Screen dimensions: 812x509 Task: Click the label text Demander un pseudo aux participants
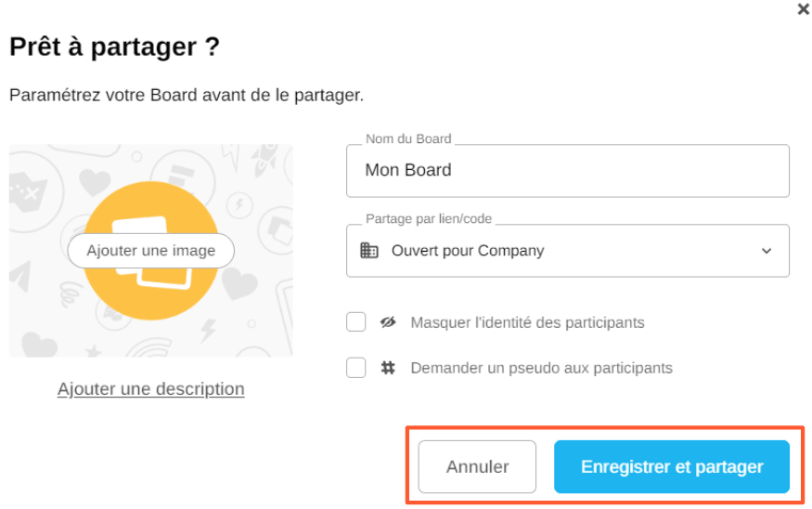pyautogui.click(x=541, y=368)
